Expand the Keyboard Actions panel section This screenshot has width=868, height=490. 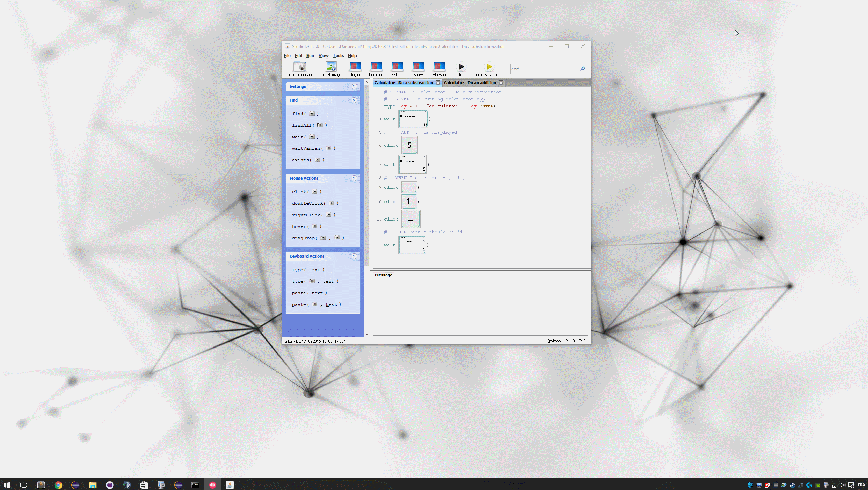354,256
